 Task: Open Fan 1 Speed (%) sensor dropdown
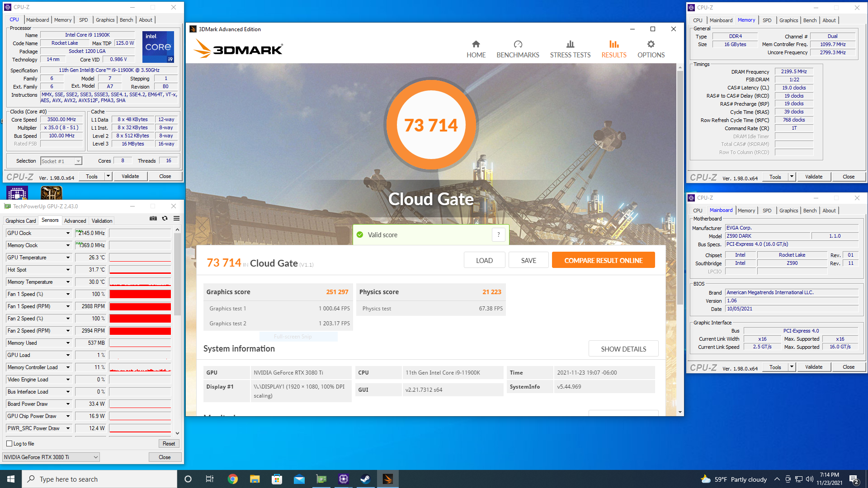[68, 294]
